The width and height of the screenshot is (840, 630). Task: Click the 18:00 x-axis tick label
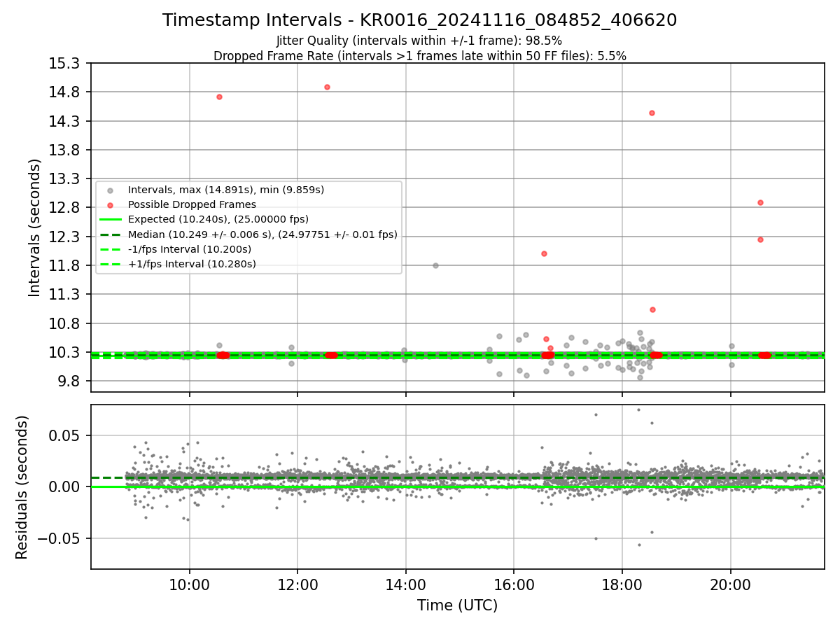(622, 584)
